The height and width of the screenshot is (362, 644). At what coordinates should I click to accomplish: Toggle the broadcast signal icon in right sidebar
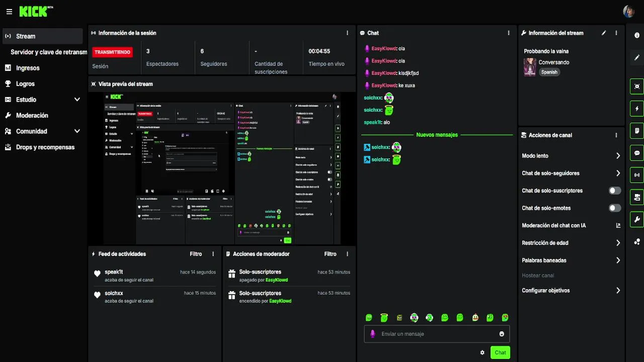coord(637,175)
